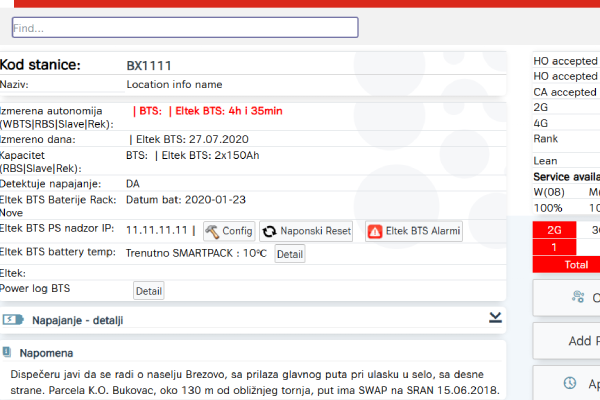Click measured date 27.07.2020

click(219, 139)
